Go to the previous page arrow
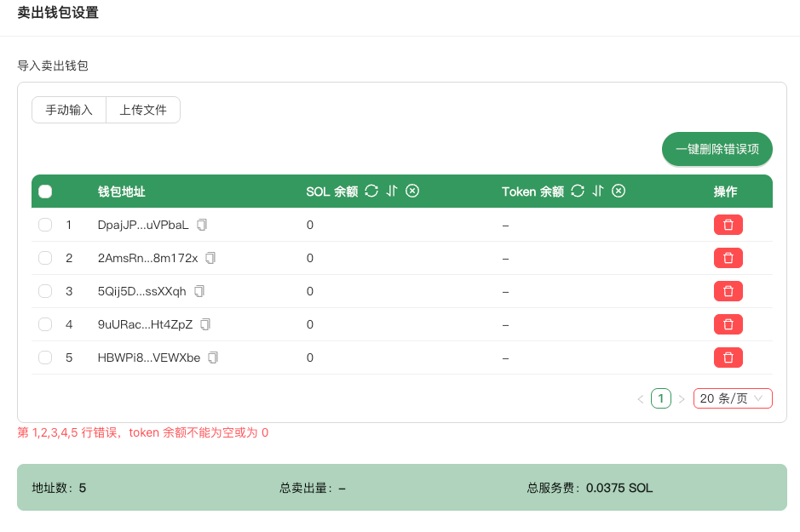Screen dimensions: 800x532 pos(640,398)
